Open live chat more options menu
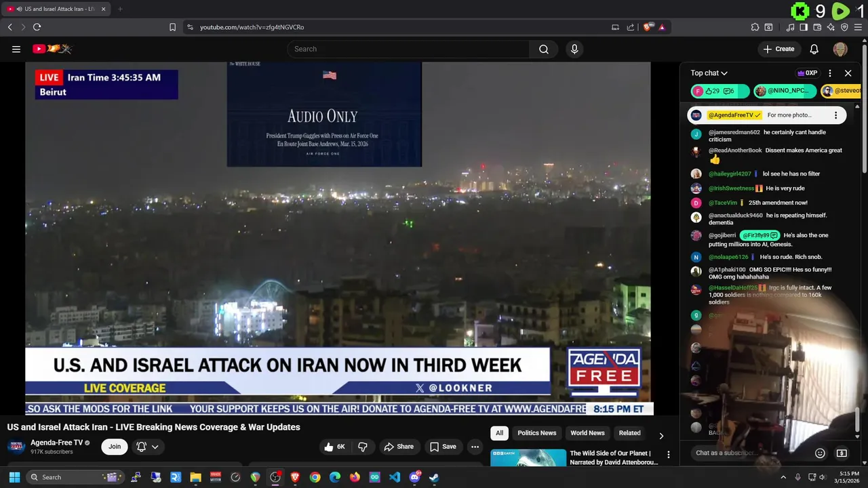The width and height of the screenshot is (868, 488). click(x=830, y=73)
